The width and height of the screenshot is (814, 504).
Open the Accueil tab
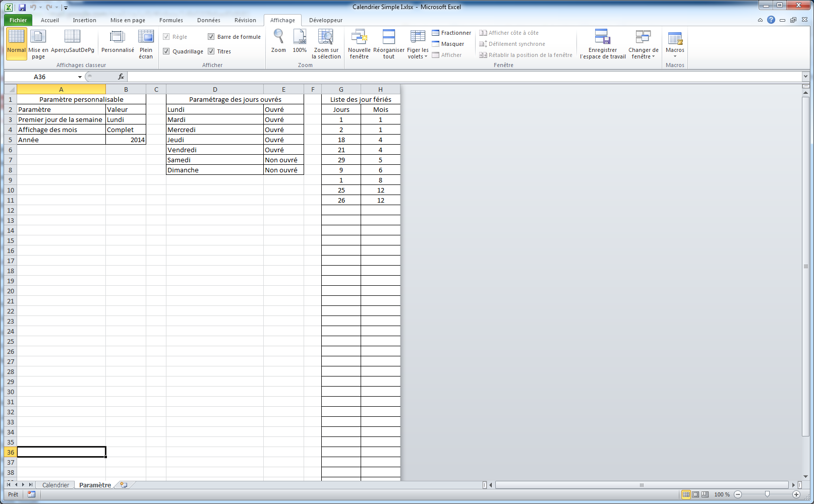(50, 20)
